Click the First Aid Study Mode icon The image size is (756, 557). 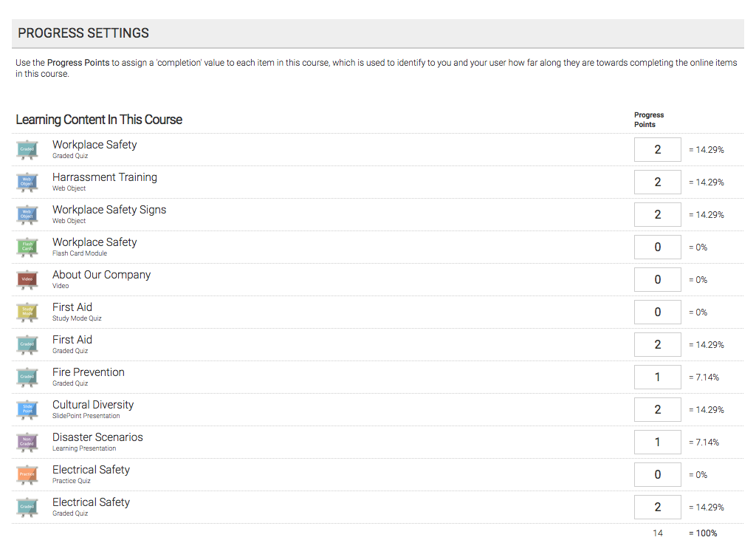coord(27,312)
